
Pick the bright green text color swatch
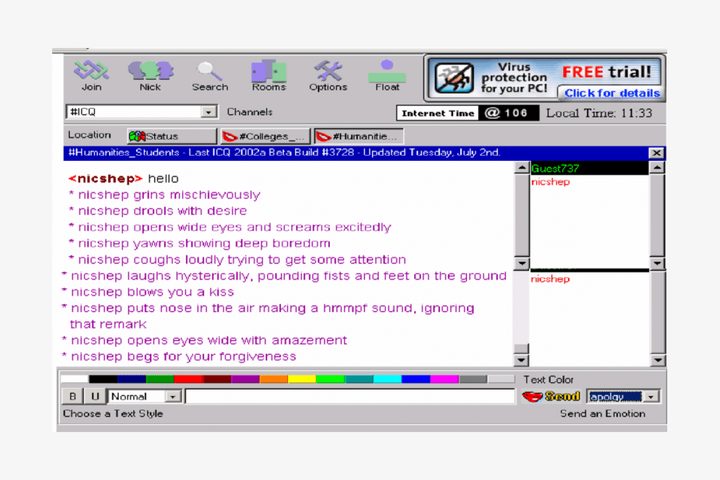coord(331,379)
